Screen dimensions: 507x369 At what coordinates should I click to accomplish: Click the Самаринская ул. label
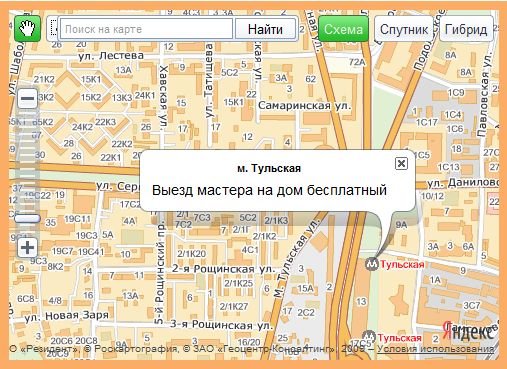(305, 106)
